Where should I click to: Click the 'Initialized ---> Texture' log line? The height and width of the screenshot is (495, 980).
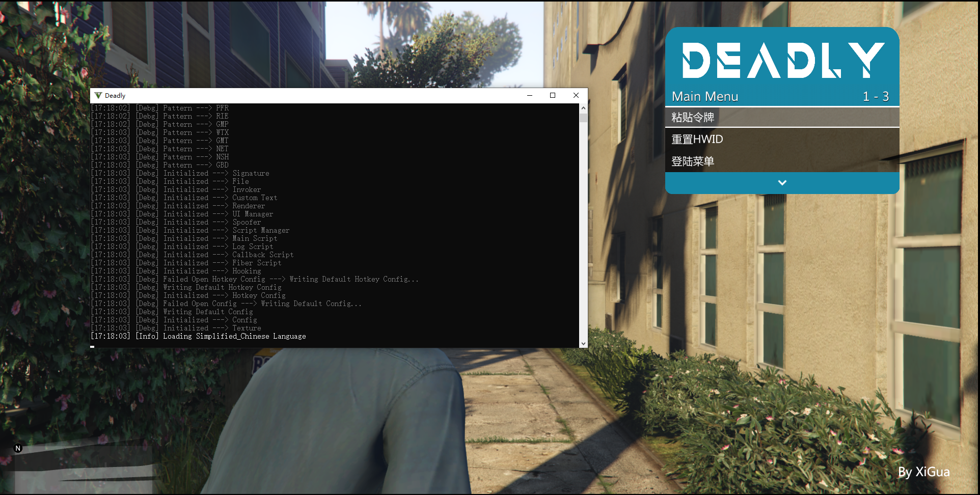pos(176,328)
